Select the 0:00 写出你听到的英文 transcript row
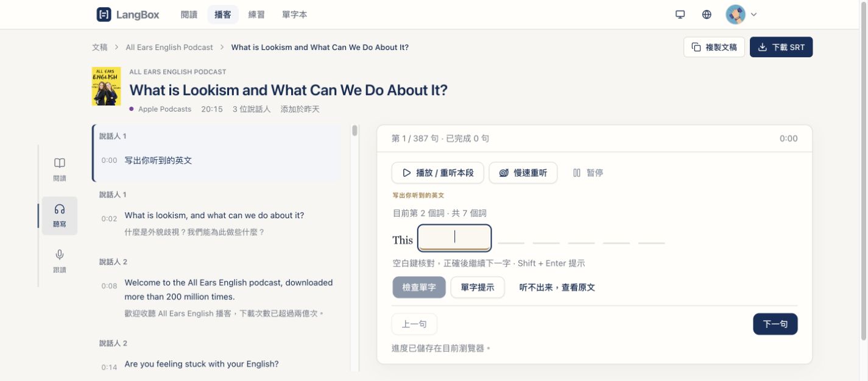Screen dimensions: 868x381 pyautogui.click(x=216, y=154)
